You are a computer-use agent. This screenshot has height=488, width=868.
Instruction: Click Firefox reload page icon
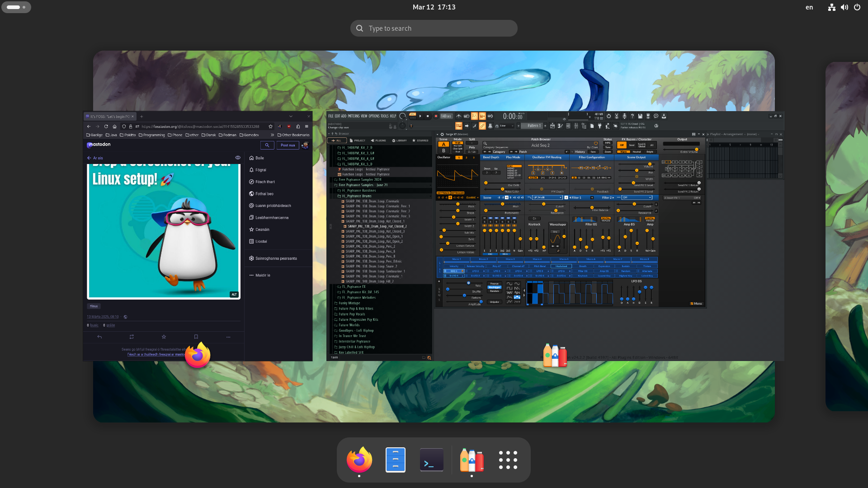(106, 127)
